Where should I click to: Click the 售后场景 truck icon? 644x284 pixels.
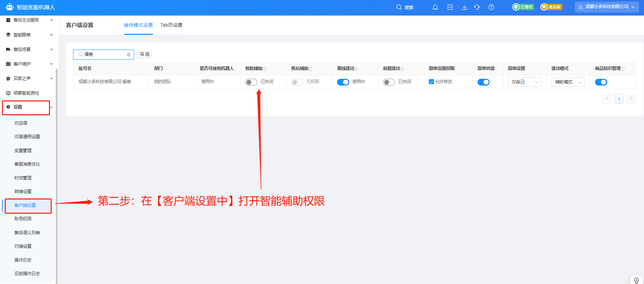tap(8, 49)
